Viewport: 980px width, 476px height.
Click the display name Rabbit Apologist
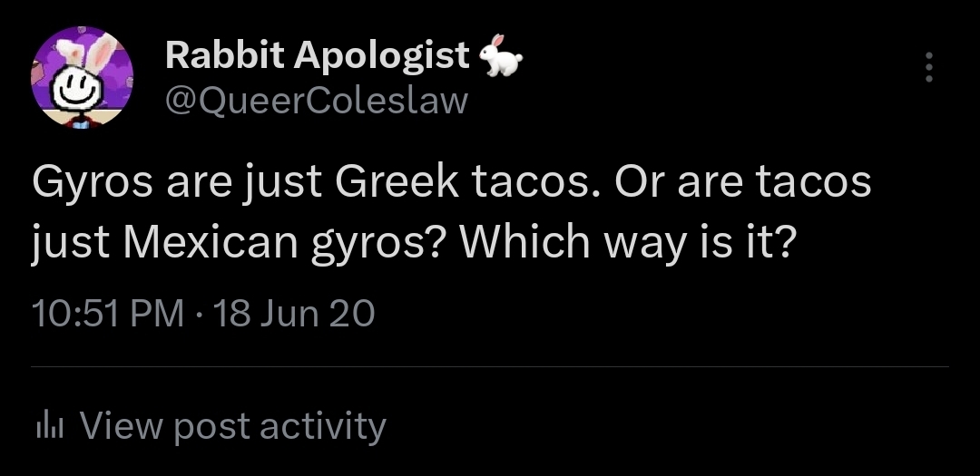pos(318,56)
